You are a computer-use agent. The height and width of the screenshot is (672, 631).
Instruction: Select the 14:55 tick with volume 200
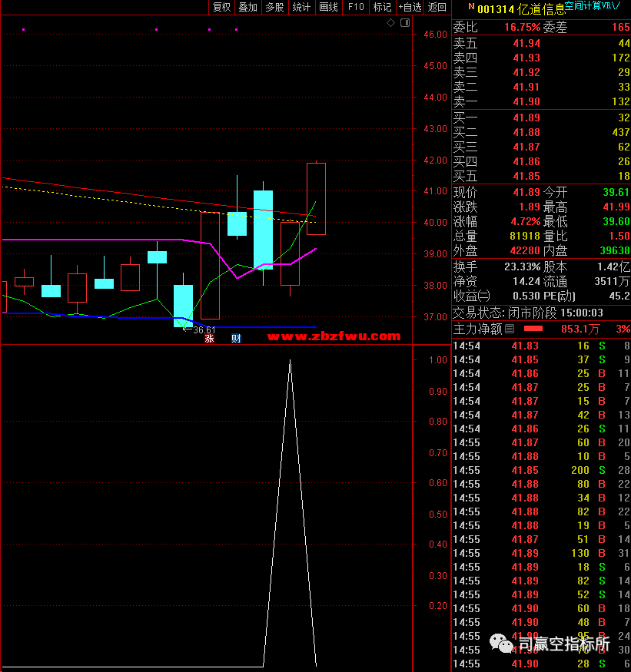[x=541, y=470]
